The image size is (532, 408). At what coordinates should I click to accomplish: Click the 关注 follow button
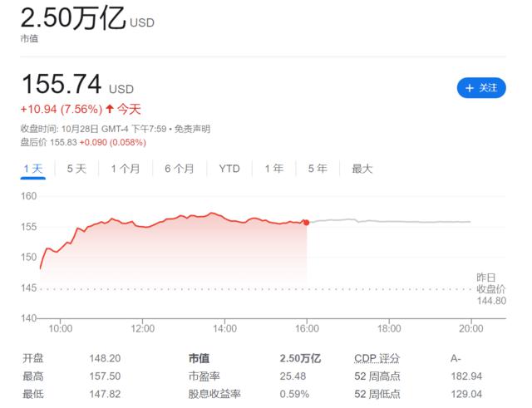481,87
